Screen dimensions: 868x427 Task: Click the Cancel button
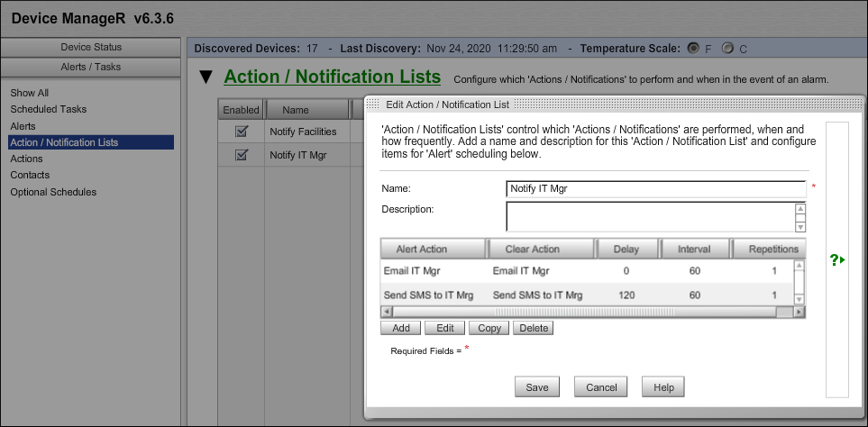click(x=601, y=387)
